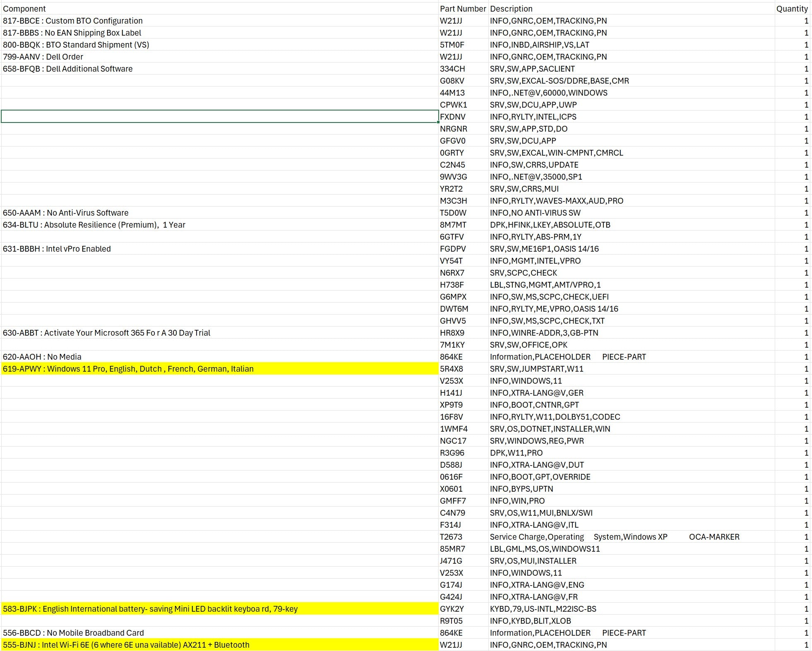Screen dimensions: 812x651
Task: Click part number 9WV3G
Action: pos(463,177)
